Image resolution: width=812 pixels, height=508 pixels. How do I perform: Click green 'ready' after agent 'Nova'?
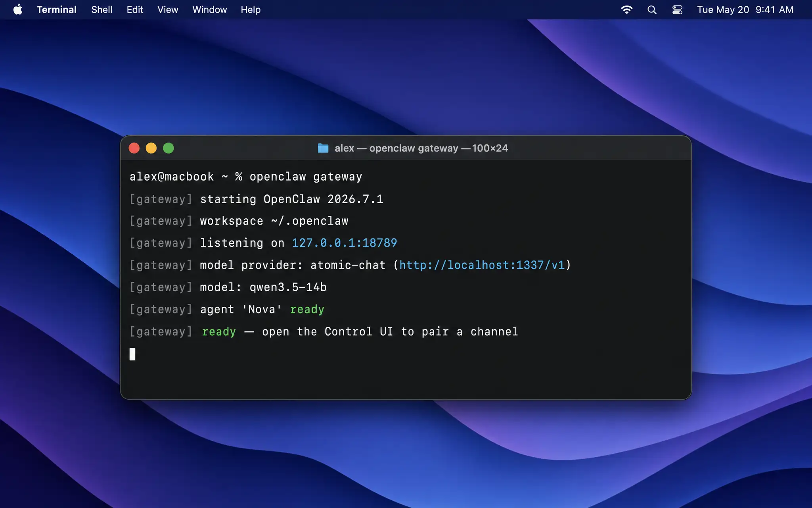tap(307, 310)
